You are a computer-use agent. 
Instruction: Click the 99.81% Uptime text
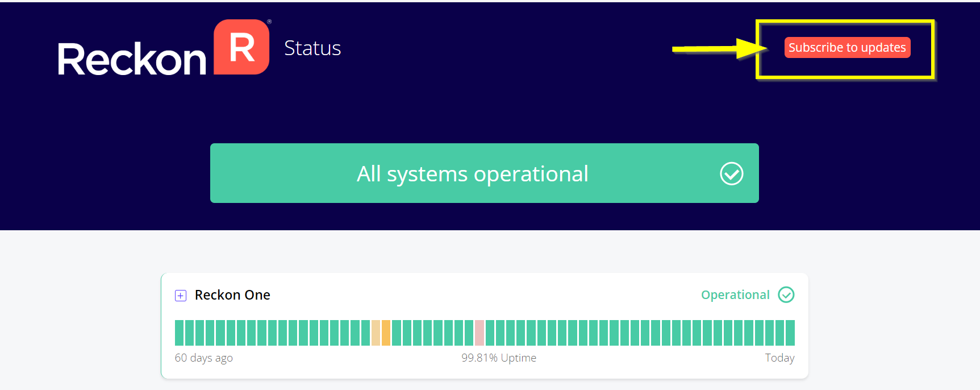(x=499, y=358)
